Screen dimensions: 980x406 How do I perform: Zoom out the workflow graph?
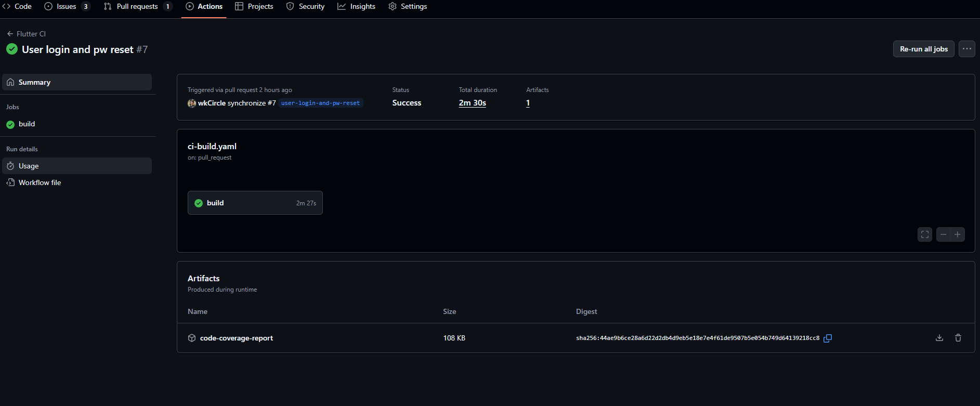tap(943, 234)
